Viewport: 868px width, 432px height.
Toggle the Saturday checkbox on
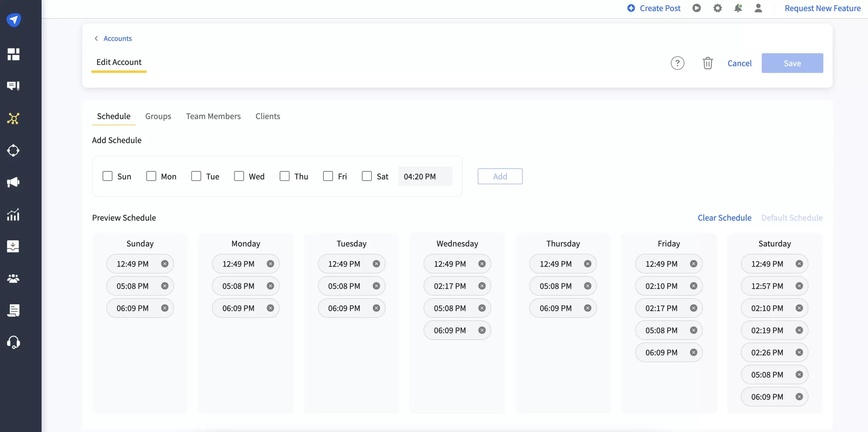coord(367,176)
